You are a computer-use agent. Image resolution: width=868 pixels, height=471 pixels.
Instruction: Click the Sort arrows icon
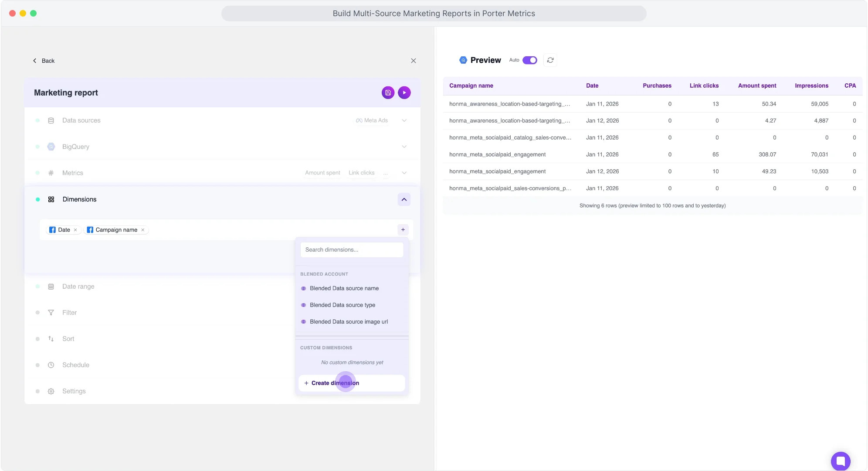(51, 338)
